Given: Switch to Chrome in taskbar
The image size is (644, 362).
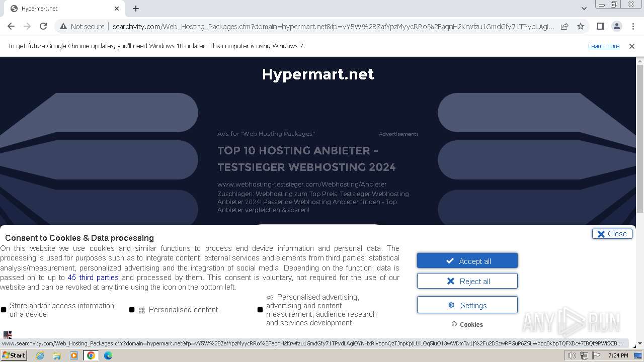Looking at the screenshot, I should pyautogui.click(x=91, y=355).
